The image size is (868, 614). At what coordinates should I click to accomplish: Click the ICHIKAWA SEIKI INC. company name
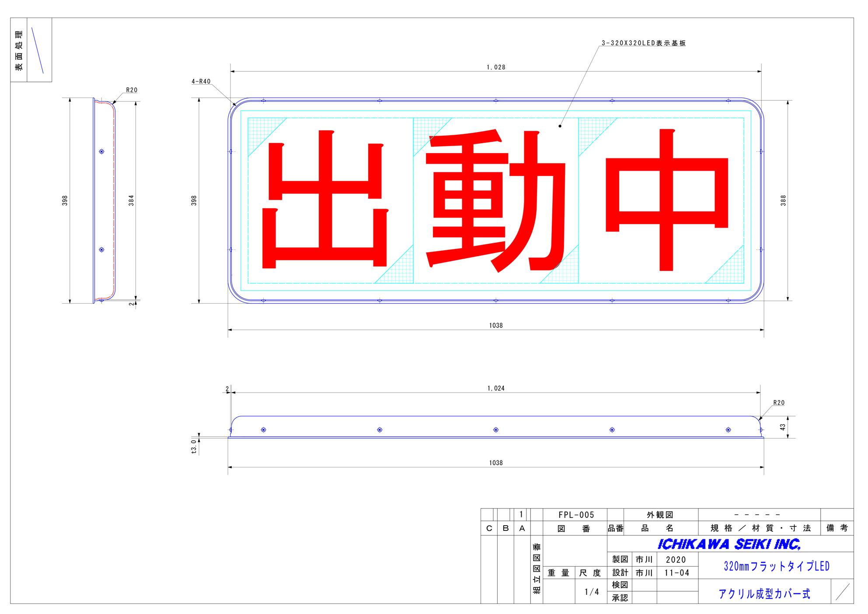pos(729,544)
